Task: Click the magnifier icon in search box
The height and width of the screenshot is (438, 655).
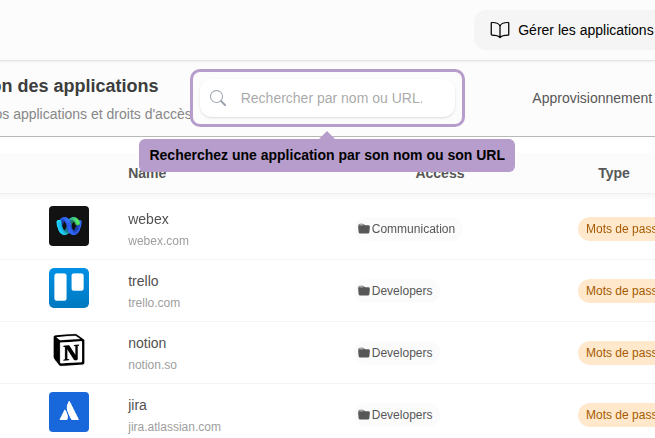Action: [x=218, y=98]
